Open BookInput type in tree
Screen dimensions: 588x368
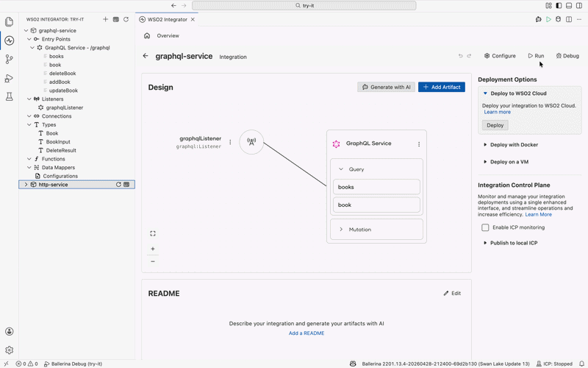click(58, 142)
